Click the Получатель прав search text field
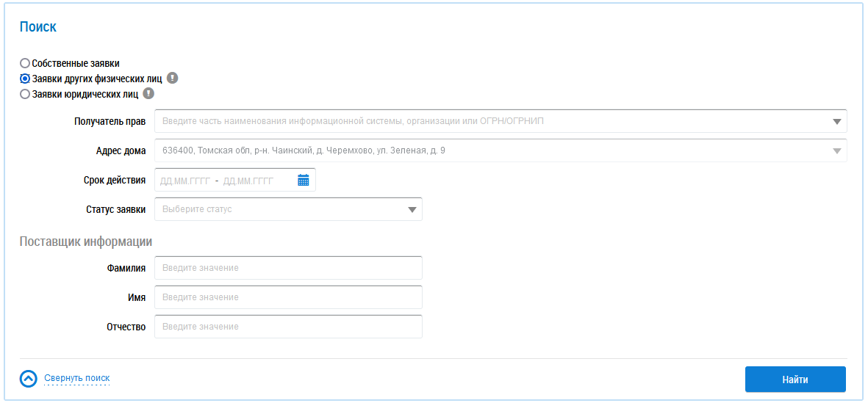This screenshot has width=868, height=403. tap(485, 121)
